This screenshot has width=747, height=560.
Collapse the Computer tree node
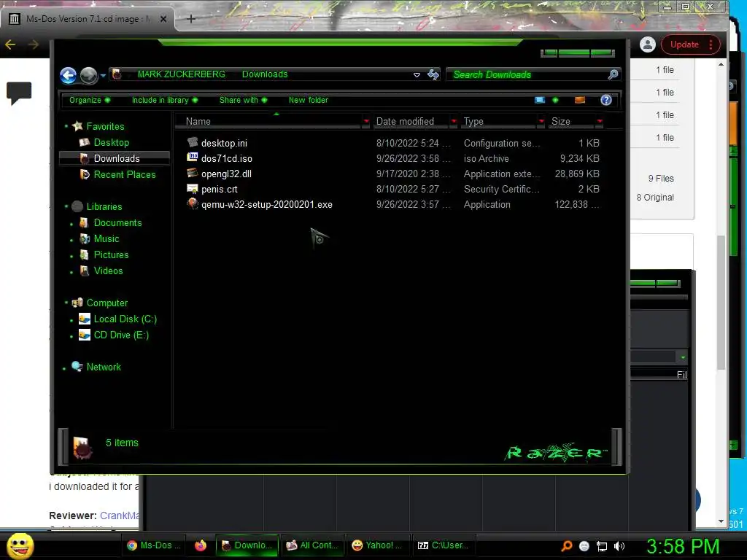[x=66, y=303]
